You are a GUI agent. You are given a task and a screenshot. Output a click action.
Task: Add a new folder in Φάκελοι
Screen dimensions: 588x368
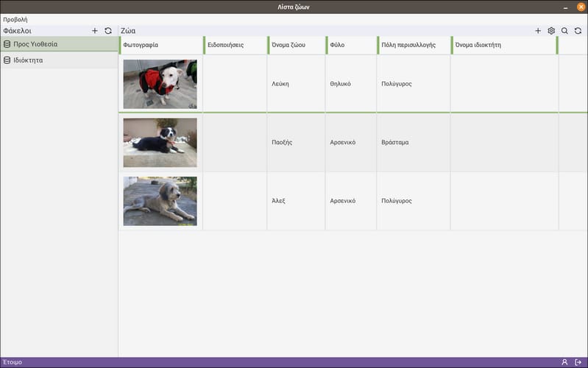pyautogui.click(x=94, y=31)
